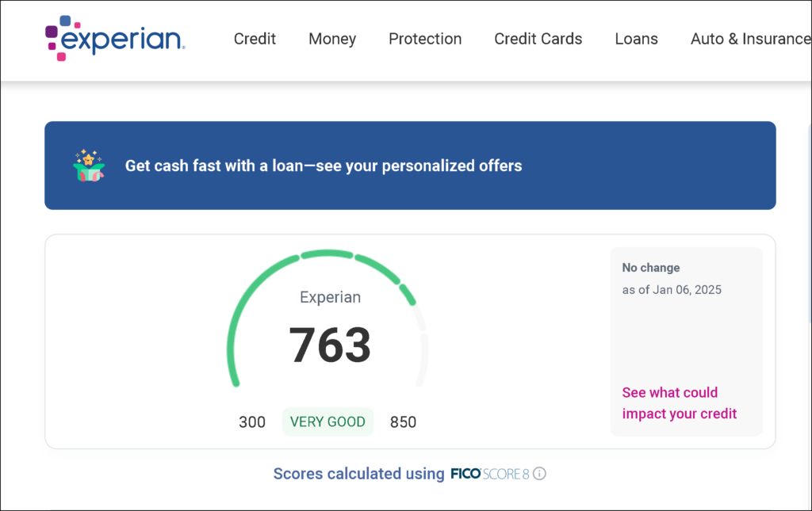Open the personalized loan offers banner text
The image size is (812, 511).
[324, 166]
